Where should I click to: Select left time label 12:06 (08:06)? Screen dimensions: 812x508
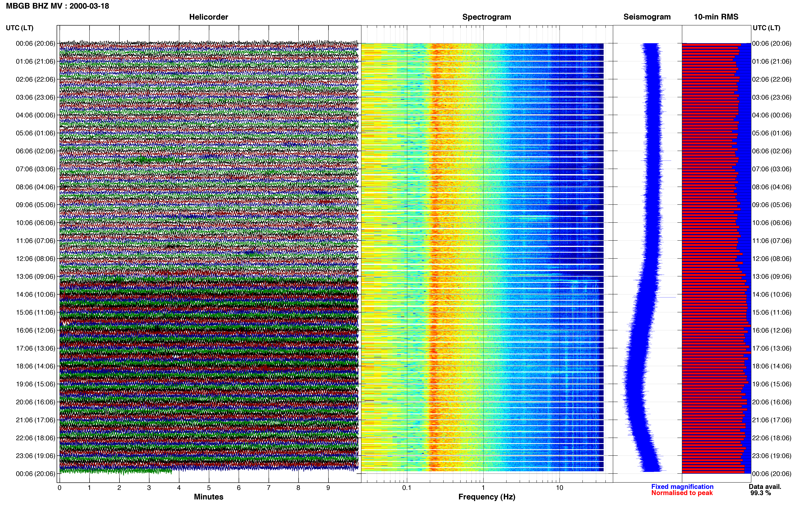click(36, 259)
